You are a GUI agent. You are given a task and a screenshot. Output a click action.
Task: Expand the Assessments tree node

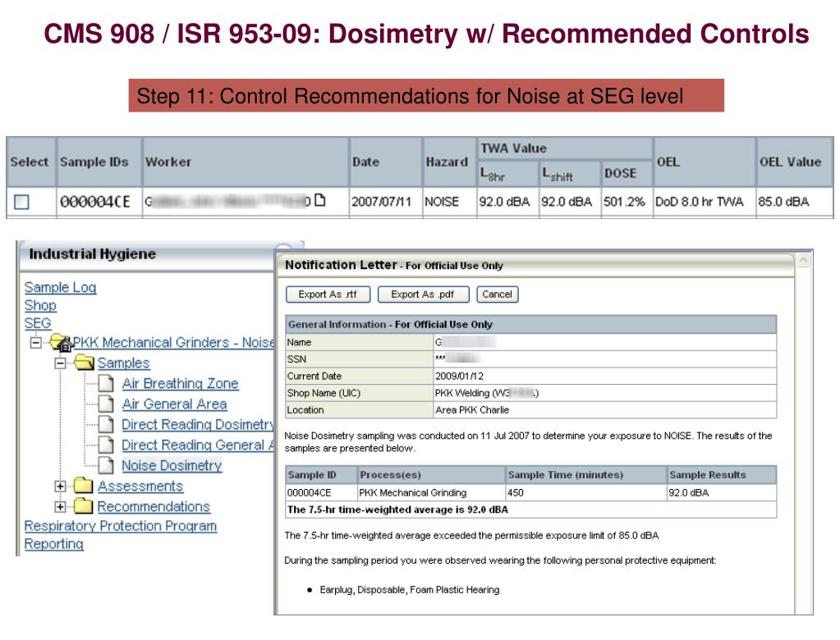(x=60, y=486)
